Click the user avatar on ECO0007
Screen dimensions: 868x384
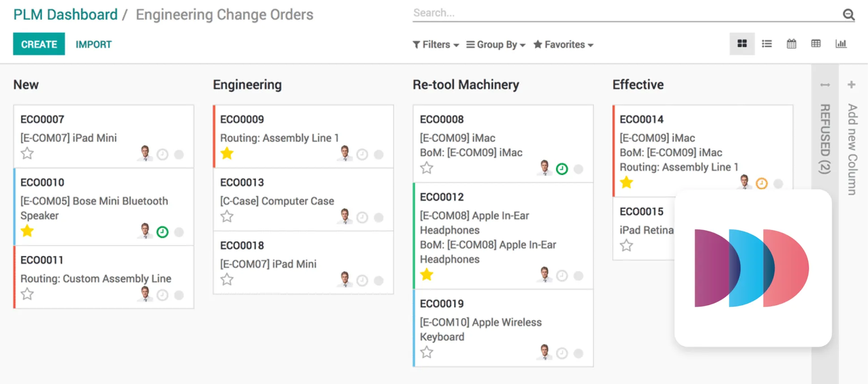[x=145, y=153]
